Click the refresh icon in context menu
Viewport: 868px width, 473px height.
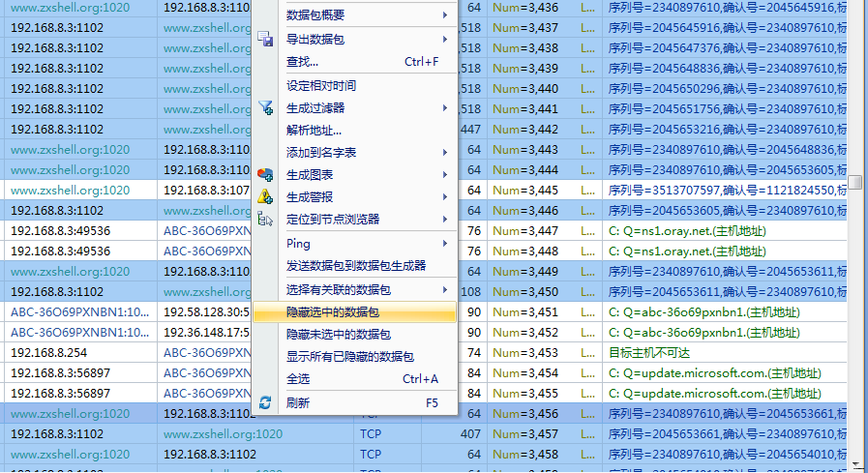click(266, 402)
